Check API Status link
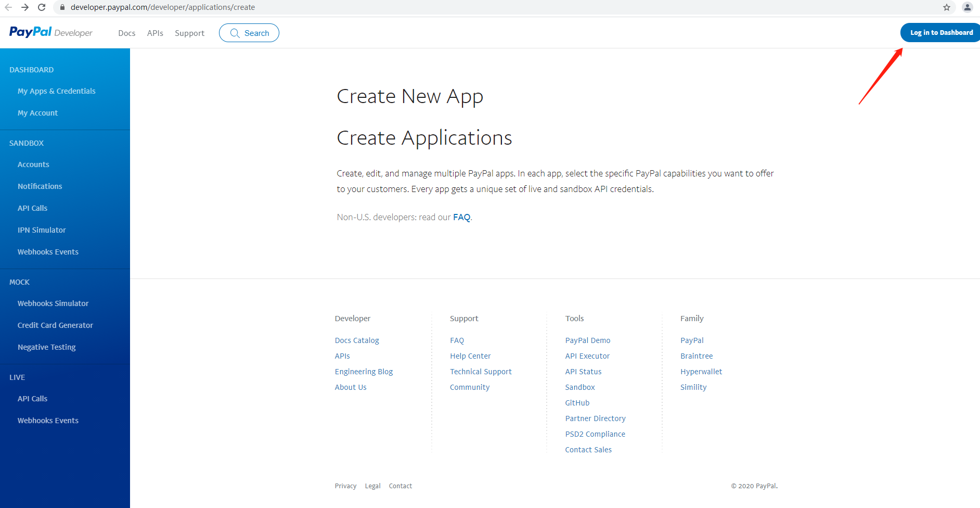This screenshot has width=980, height=508. [584, 372]
